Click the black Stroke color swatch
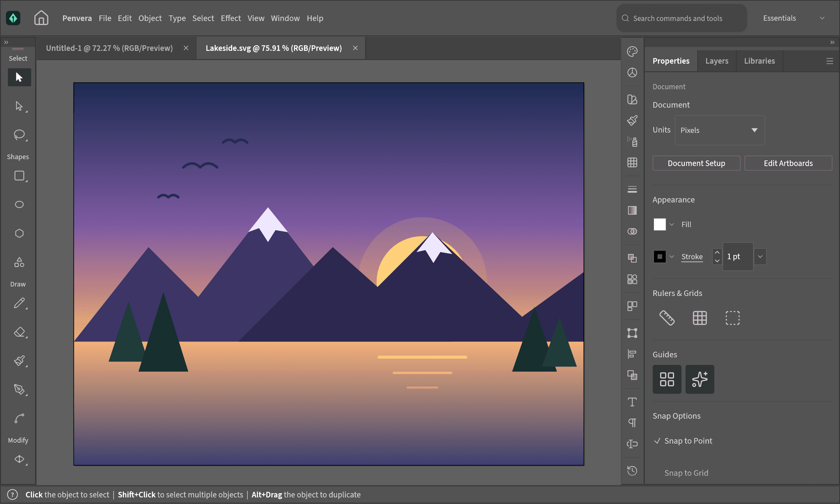Image resolution: width=840 pixels, height=504 pixels. coord(660,257)
